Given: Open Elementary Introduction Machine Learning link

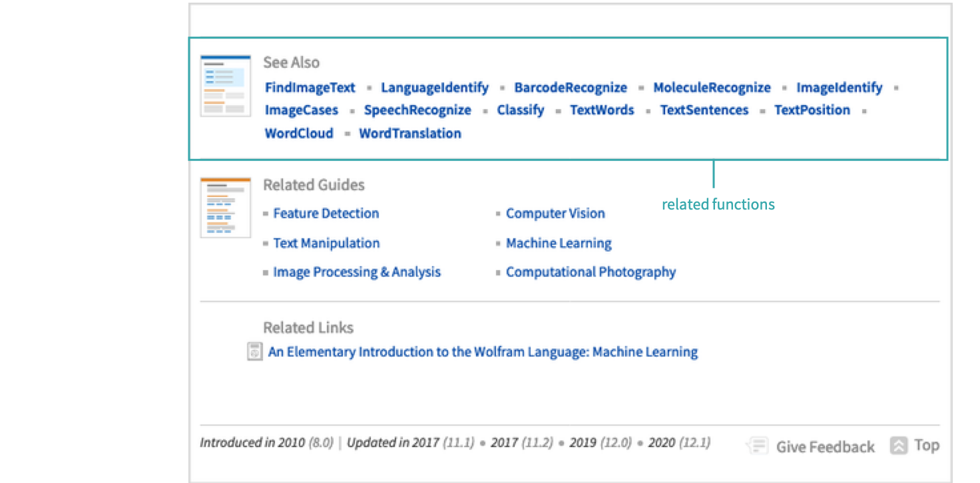Looking at the screenshot, I should point(483,352).
